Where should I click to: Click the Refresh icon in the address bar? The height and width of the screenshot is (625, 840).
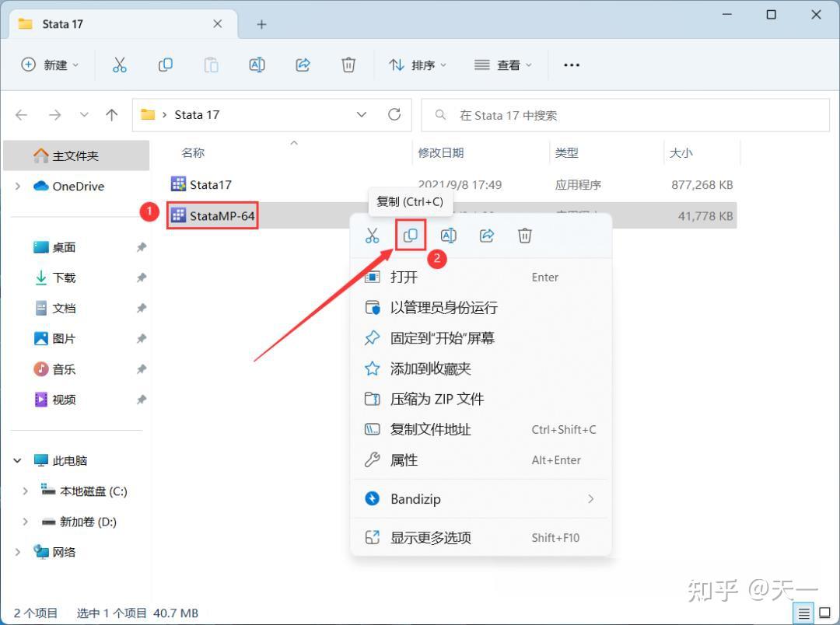click(x=394, y=114)
